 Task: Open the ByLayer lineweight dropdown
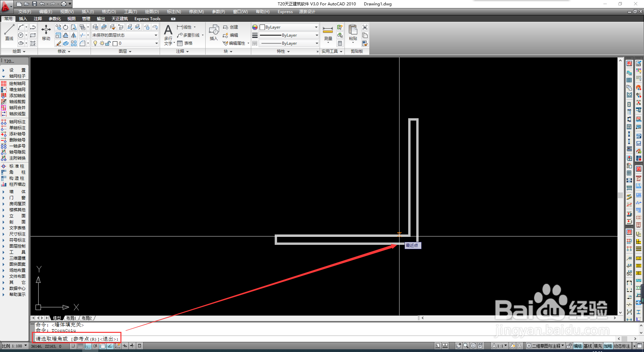click(x=289, y=35)
